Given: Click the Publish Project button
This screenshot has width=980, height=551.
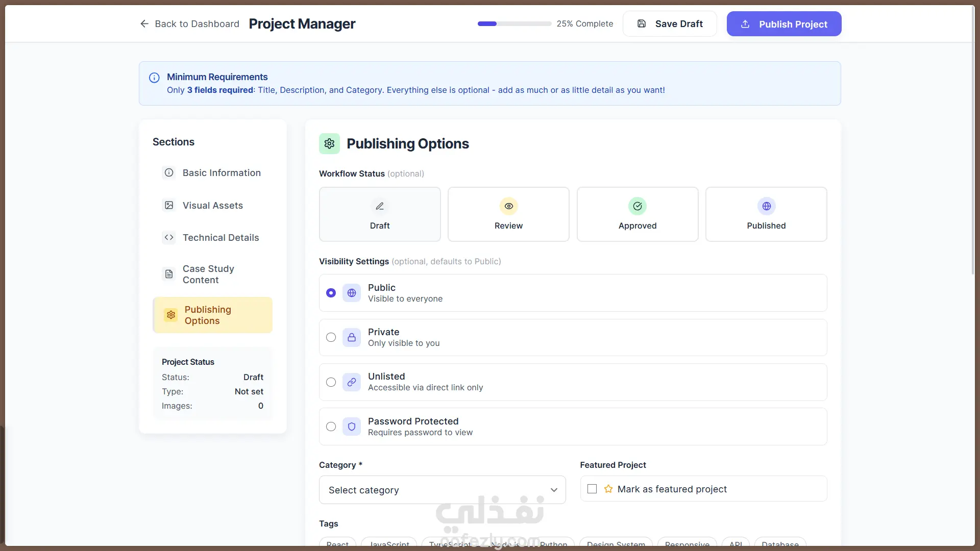Looking at the screenshot, I should coord(784,24).
